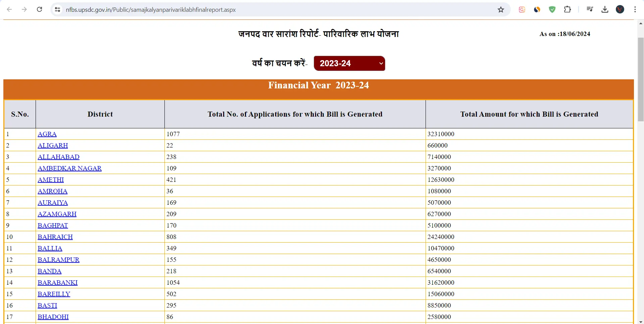Select the applications value 169 for Auraiya
The width and height of the screenshot is (644, 324).
(171, 202)
